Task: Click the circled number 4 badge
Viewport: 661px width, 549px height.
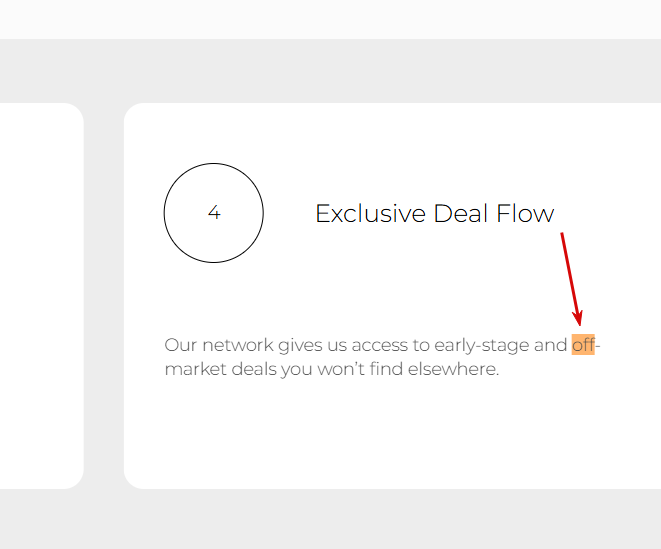Action: (214, 213)
